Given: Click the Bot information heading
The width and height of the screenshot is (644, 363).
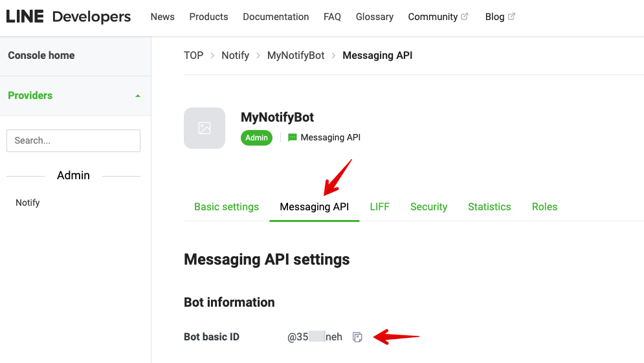Looking at the screenshot, I should pos(229,302).
